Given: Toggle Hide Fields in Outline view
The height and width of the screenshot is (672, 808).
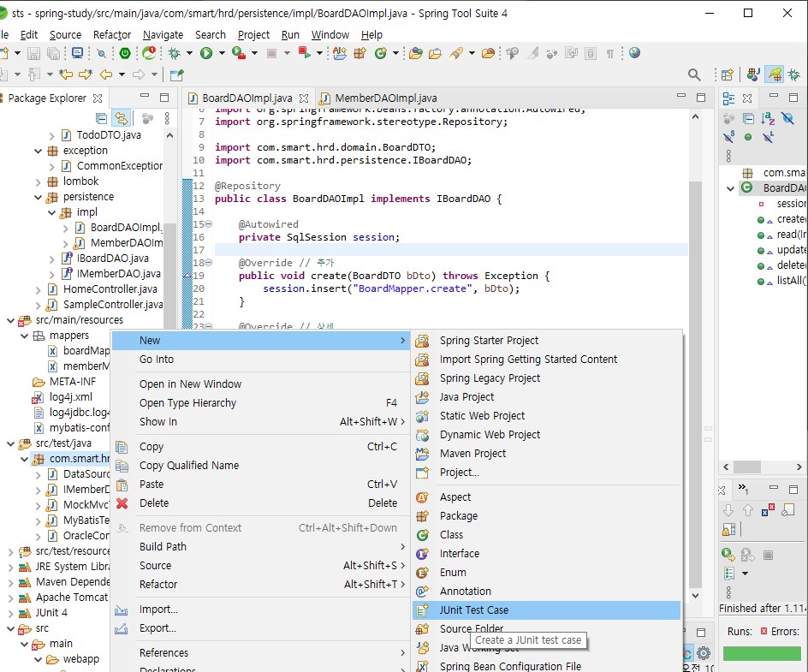Looking at the screenshot, I should pyautogui.click(x=788, y=118).
